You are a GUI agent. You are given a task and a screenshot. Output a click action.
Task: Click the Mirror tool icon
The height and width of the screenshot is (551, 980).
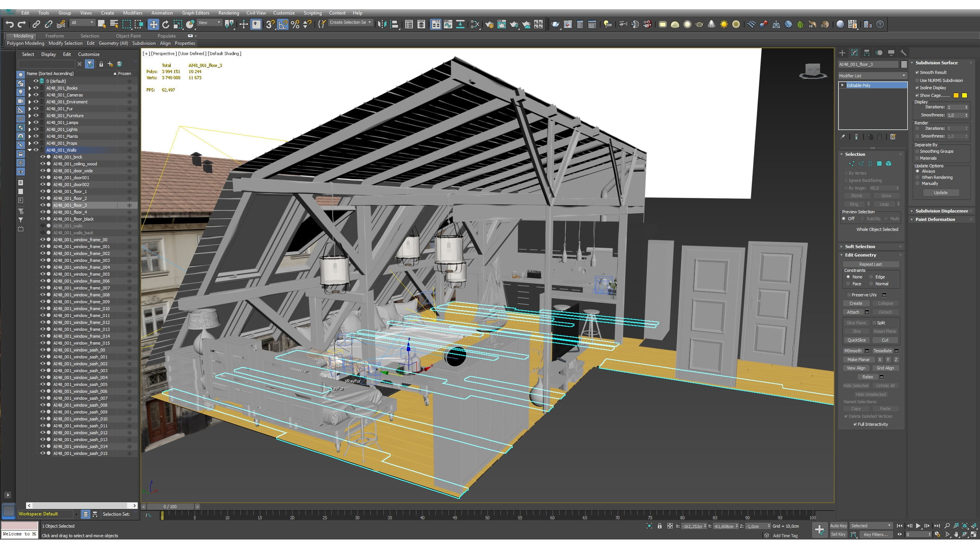(382, 25)
